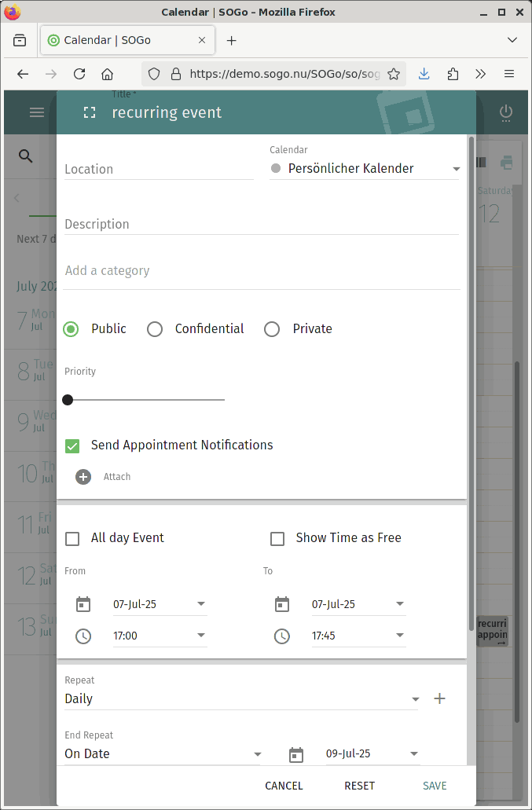Viewport: 532px width, 810px height.
Task: Open the From date calendar picker icon
Action: point(83,604)
